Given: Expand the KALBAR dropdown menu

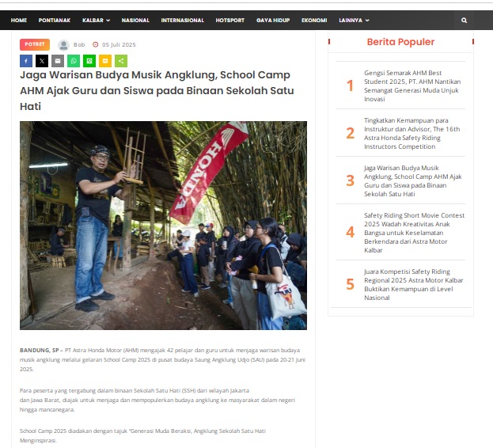Looking at the screenshot, I should point(97,21).
